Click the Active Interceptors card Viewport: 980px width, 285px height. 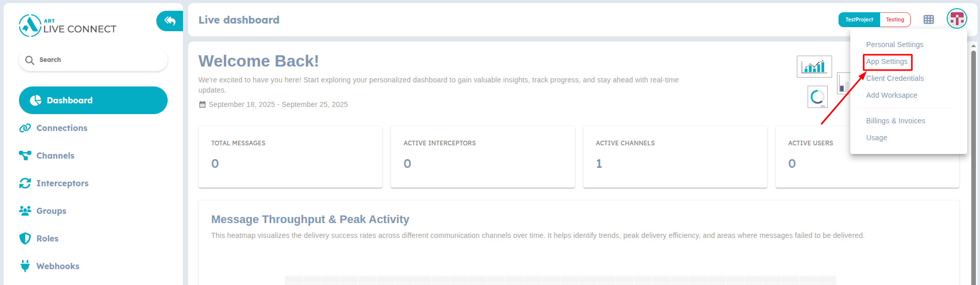483,157
